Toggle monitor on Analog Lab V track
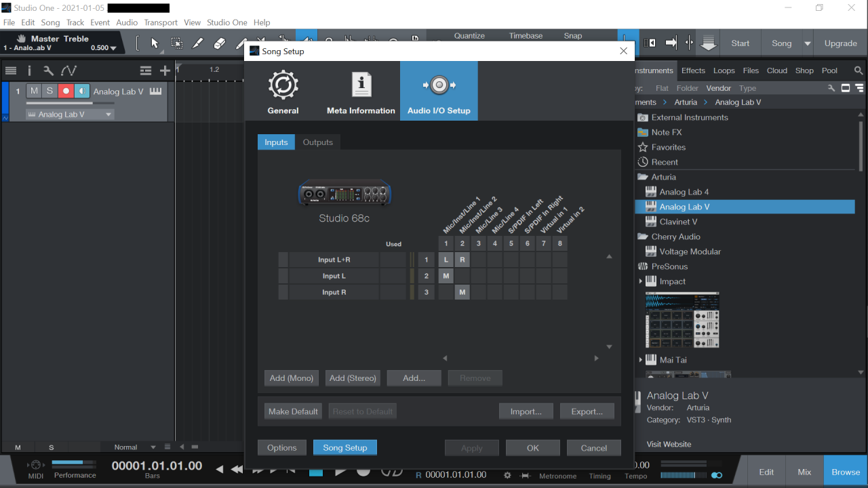The height and width of the screenshot is (488, 868). click(x=81, y=91)
